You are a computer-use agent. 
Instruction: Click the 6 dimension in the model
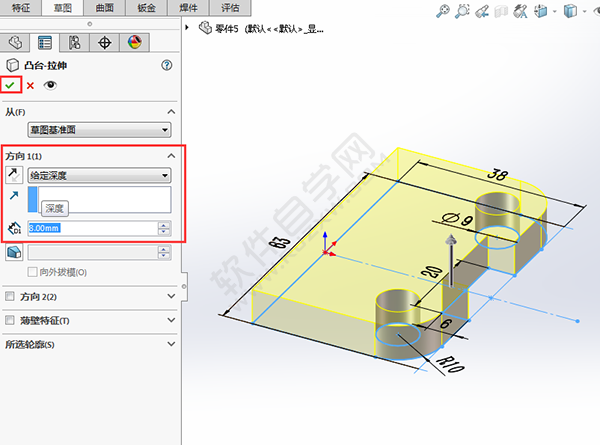pos(446,324)
